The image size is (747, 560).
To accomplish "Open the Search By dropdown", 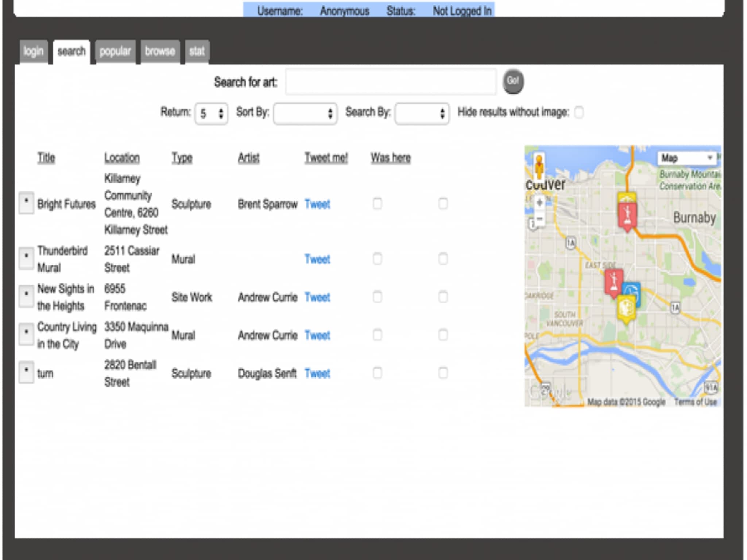I will pyautogui.click(x=422, y=114).
